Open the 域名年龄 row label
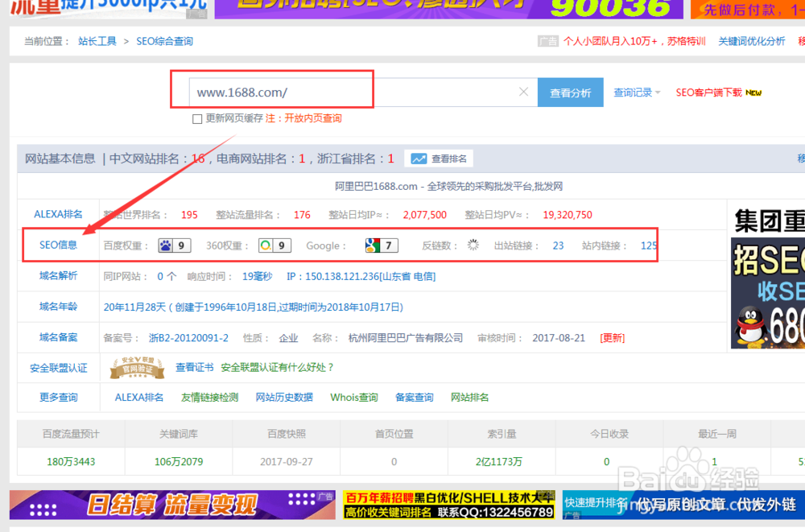805x532 pixels. pos(58,307)
